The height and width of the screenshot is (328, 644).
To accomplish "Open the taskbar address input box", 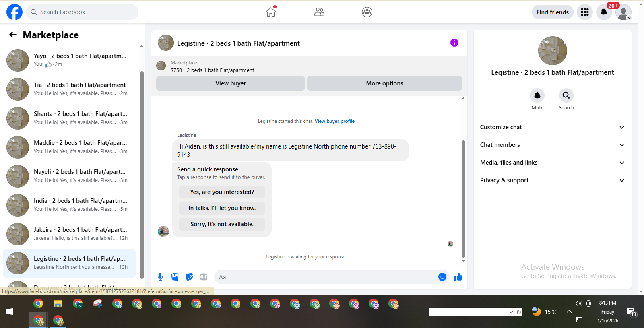I will pos(469,312).
